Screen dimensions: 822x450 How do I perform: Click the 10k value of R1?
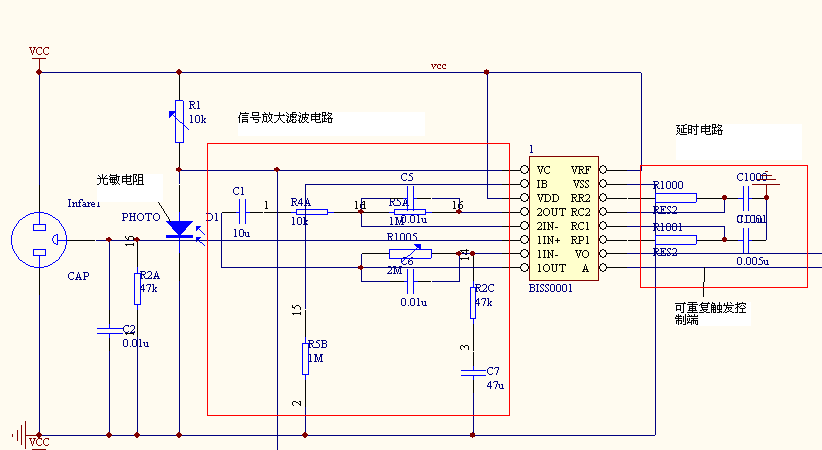(x=198, y=120)
